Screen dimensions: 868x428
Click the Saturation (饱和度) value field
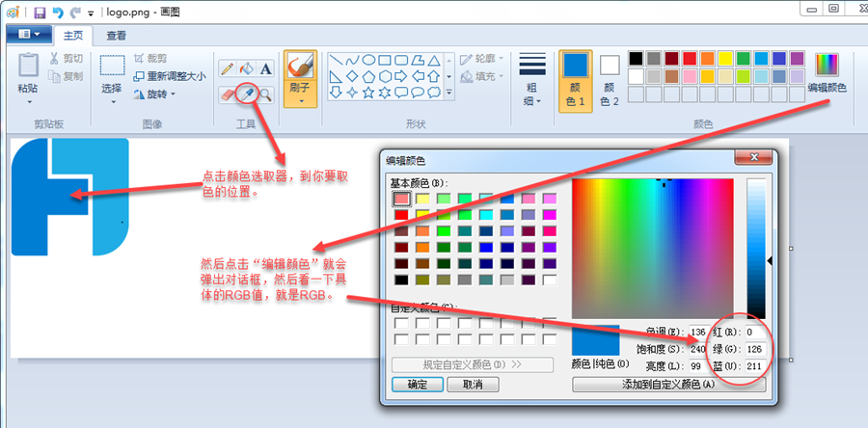[698, 349]
